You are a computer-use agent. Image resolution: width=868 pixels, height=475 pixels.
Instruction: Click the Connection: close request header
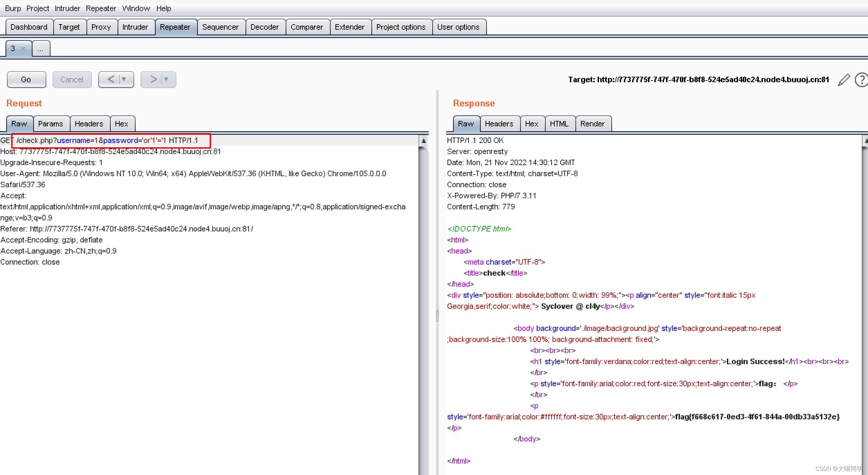(x=30, y=262)
